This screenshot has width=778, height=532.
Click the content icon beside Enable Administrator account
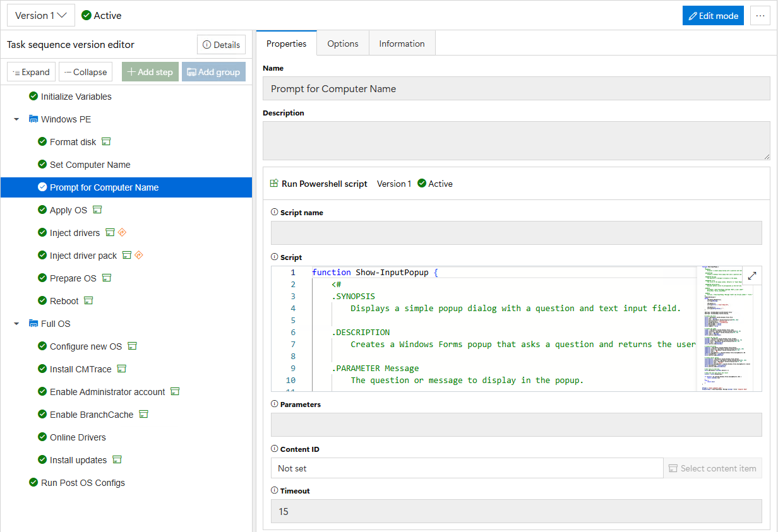pyautogui.click(x=175, y=391)
